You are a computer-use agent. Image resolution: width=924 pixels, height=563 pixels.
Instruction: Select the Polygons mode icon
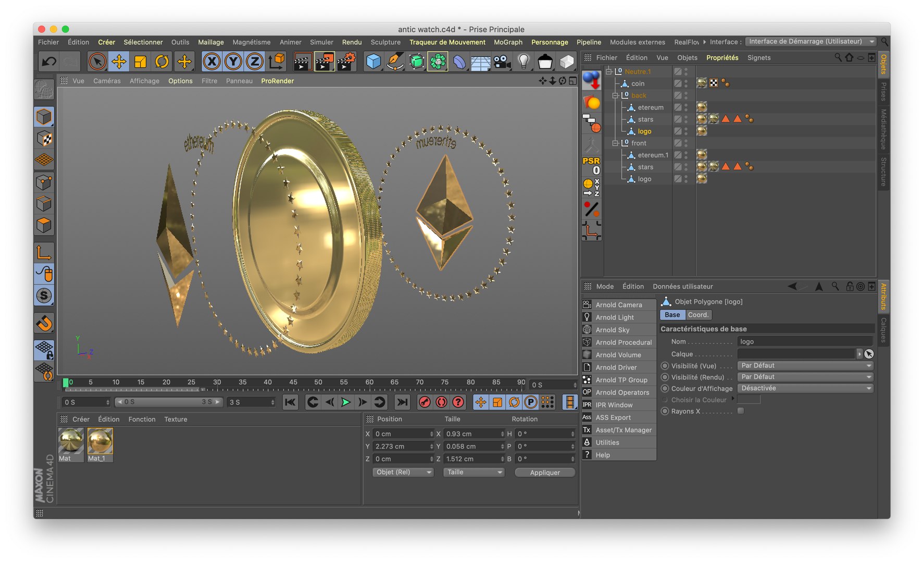[44, 225]
